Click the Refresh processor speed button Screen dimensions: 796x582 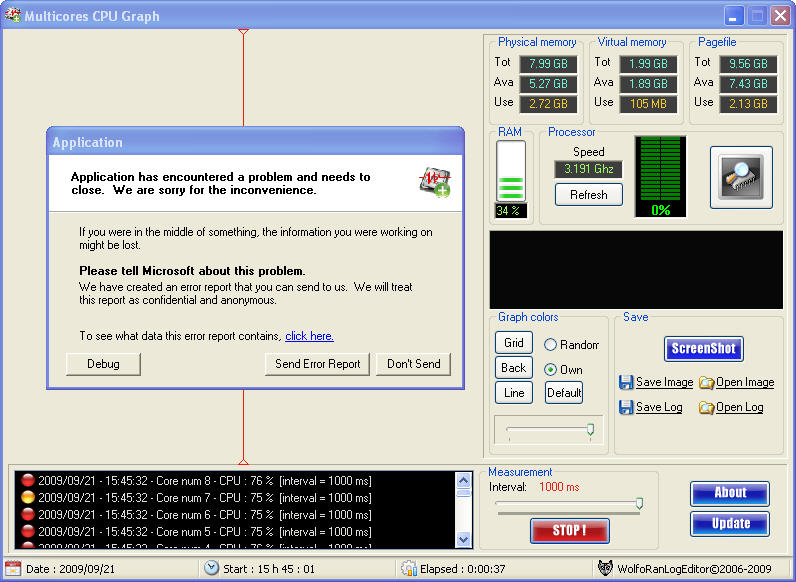[589, 195]
